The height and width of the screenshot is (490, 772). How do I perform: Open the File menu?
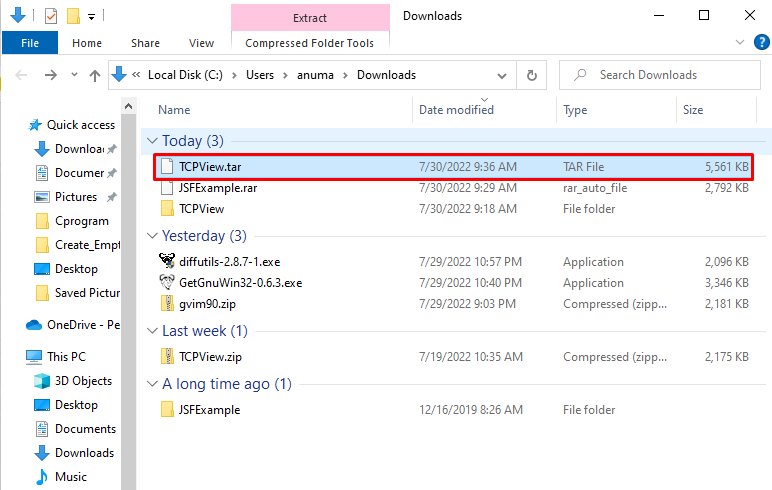[30, 43]
